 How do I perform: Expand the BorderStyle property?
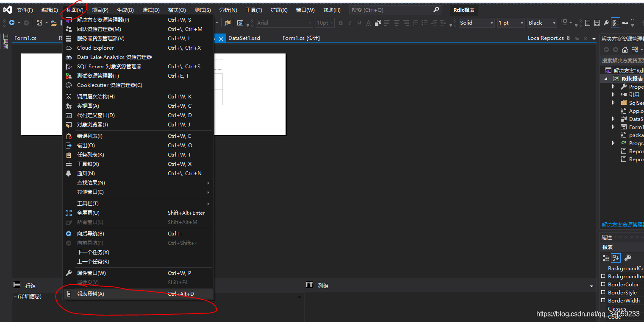(x=603, y=292)
